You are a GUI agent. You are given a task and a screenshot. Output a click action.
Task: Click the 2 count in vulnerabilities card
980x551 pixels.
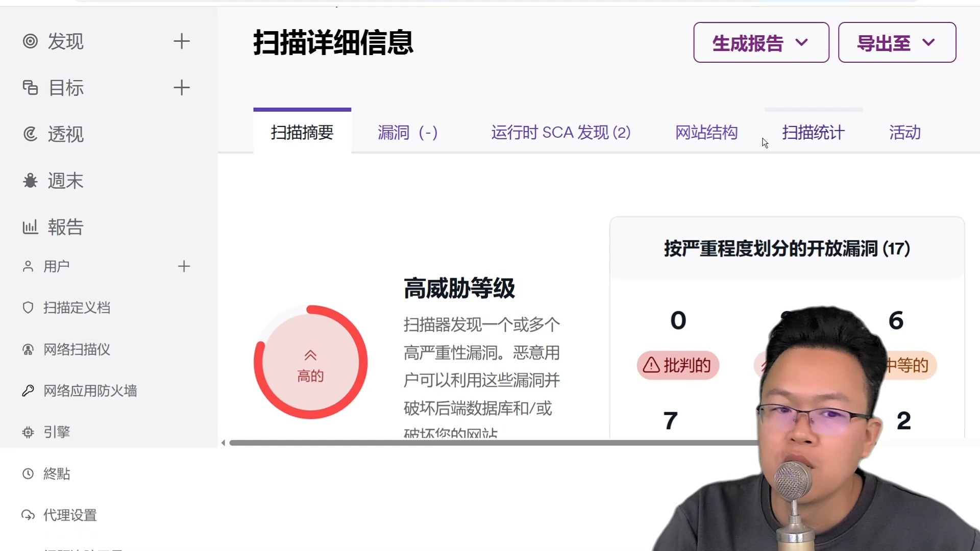click(904, 421)
